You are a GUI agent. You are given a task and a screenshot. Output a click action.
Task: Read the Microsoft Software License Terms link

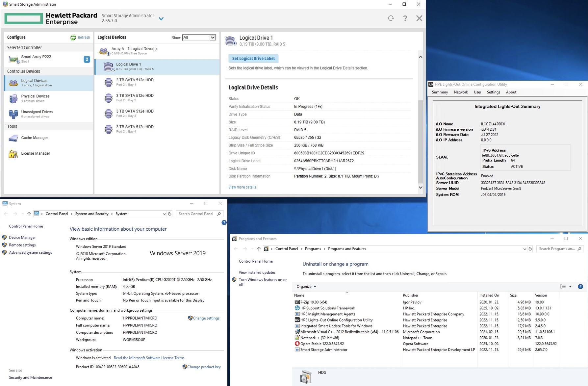(x=149, y=358)
